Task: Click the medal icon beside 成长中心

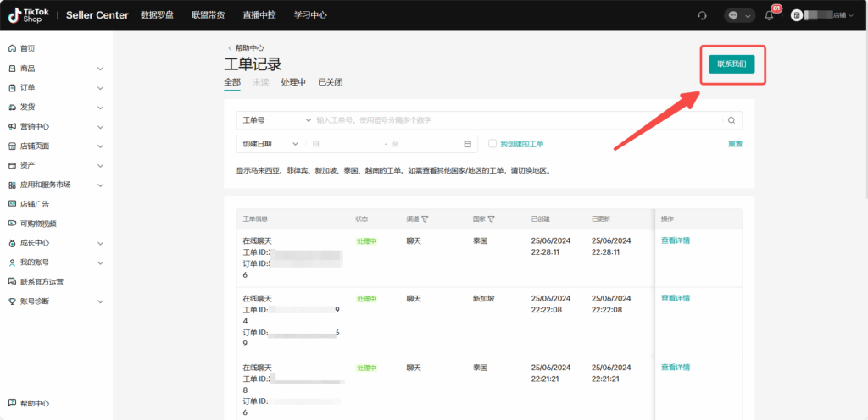Action: [12, 243]
